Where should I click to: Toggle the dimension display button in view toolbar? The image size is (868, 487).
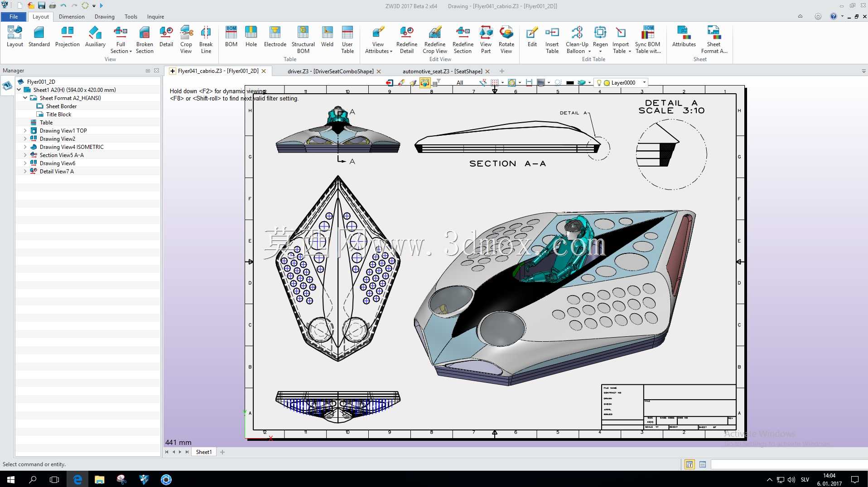point(529,82)
